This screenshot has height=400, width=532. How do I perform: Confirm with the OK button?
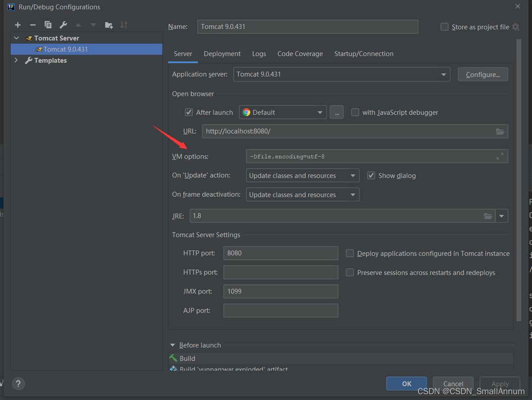click(407, 384)
